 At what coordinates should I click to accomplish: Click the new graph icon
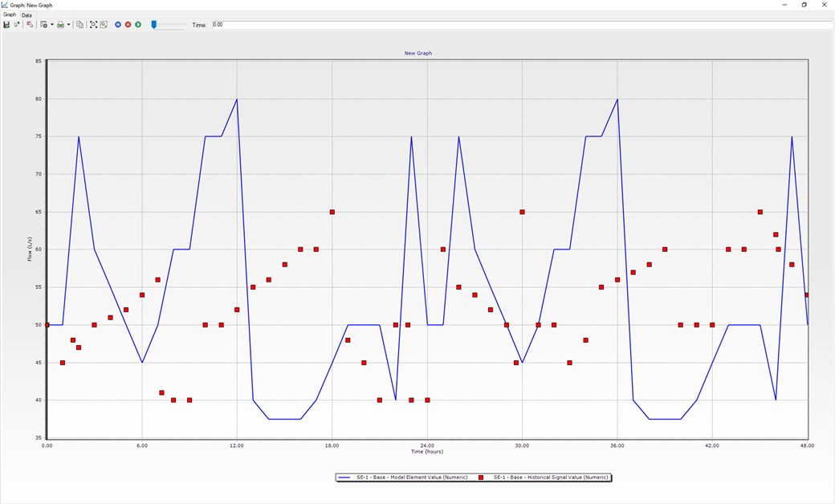[x=18, y=25]
